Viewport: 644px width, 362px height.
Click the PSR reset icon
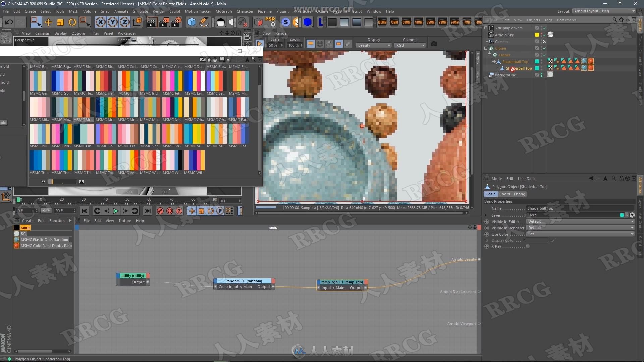click(x=270, y=22)
